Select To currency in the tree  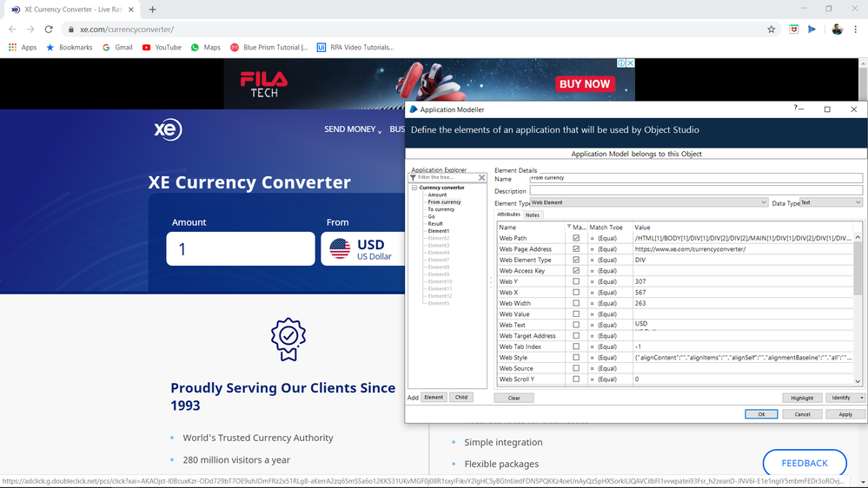(x=441, y=209)
